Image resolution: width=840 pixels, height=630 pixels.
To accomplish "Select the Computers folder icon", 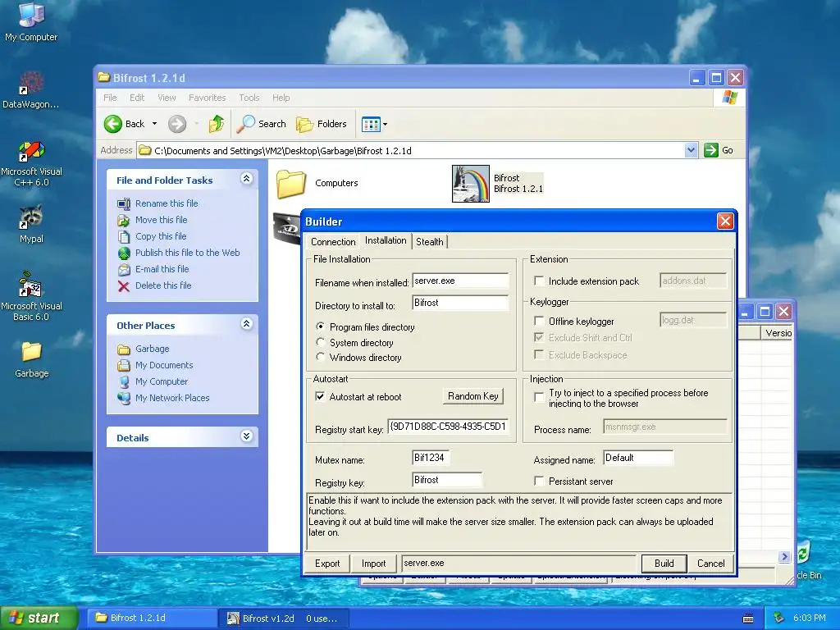I will [x=291, y=184].
